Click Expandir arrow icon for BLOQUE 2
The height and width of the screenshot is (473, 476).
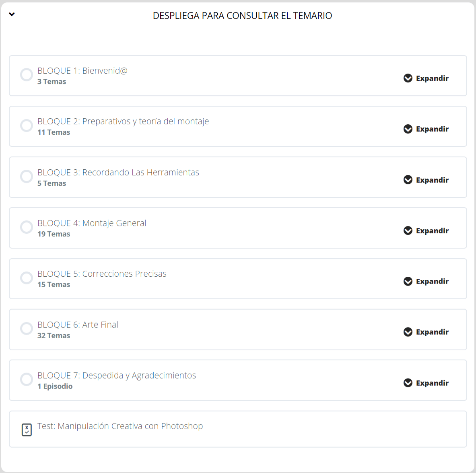[x=408, y=129]
